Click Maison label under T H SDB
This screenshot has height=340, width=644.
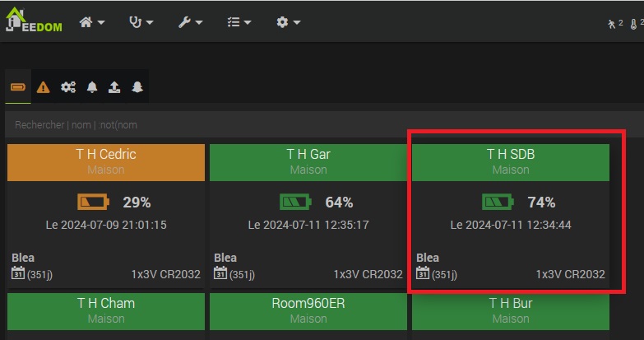(x=511, y=170)
